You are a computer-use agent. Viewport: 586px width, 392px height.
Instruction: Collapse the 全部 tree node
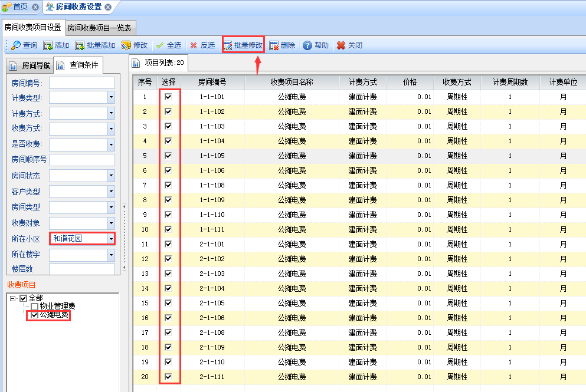pyautogui.click(x=13, y=298)
